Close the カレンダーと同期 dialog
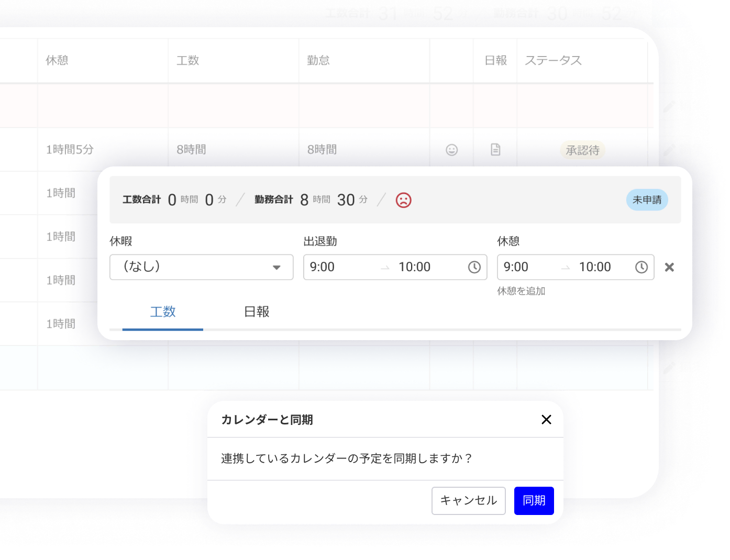 (546, 420)
